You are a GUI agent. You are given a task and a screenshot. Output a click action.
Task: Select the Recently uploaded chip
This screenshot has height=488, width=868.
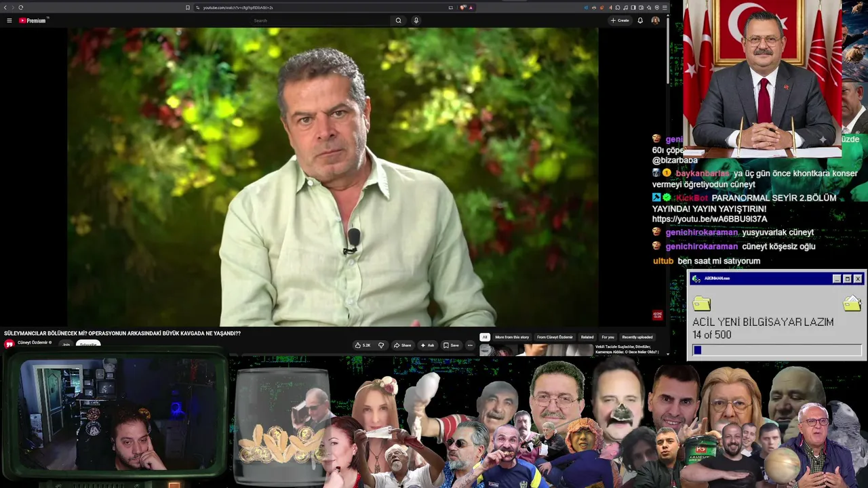tap(637, 337)
